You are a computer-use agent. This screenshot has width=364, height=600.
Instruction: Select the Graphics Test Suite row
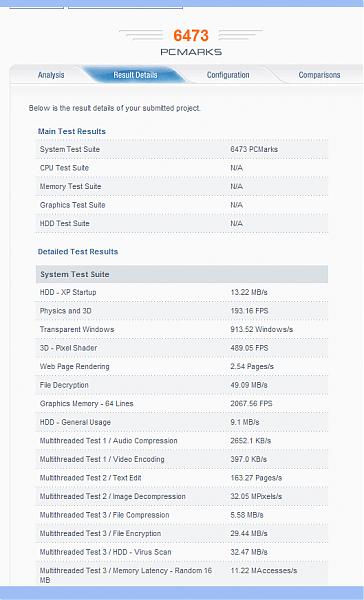pos(182,205)
